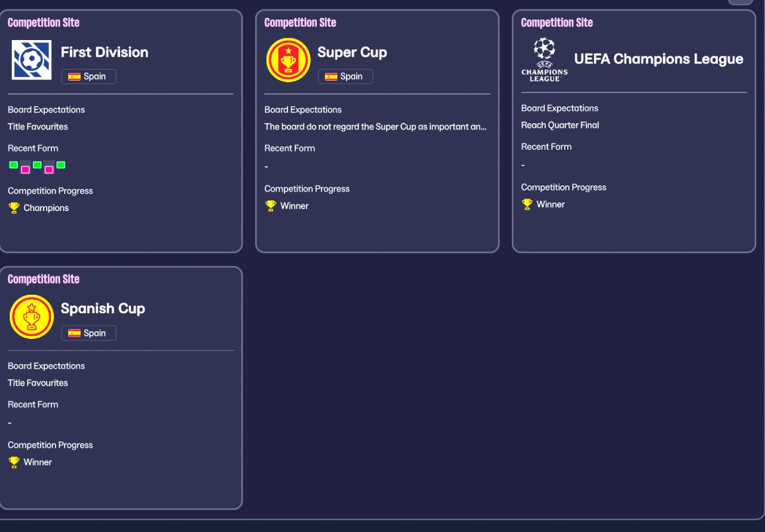765x532 pixels.
Task: Open Competition Site link for Spanish Cup
Action: tap(44, 279)
